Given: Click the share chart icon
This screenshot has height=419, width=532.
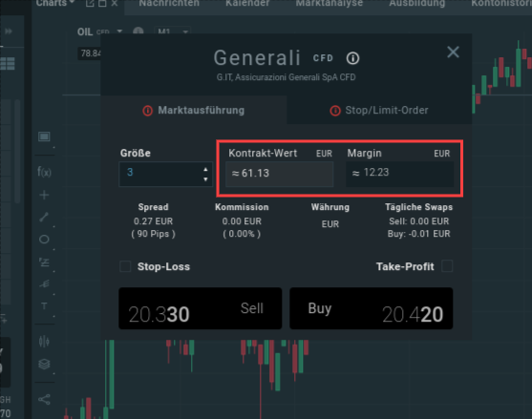Looking at the screenshot, I should [x=44, y=399].
